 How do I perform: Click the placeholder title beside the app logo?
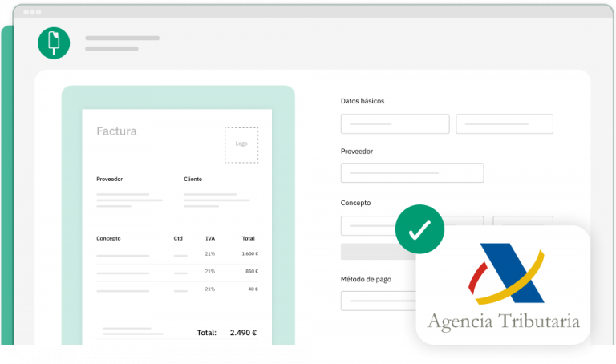coord(122,38)
